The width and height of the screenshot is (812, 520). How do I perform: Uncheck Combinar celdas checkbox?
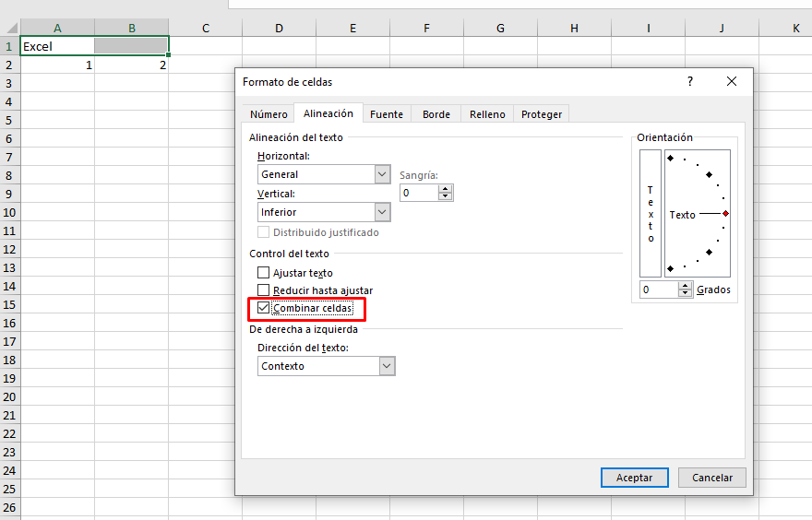point(263,308)
